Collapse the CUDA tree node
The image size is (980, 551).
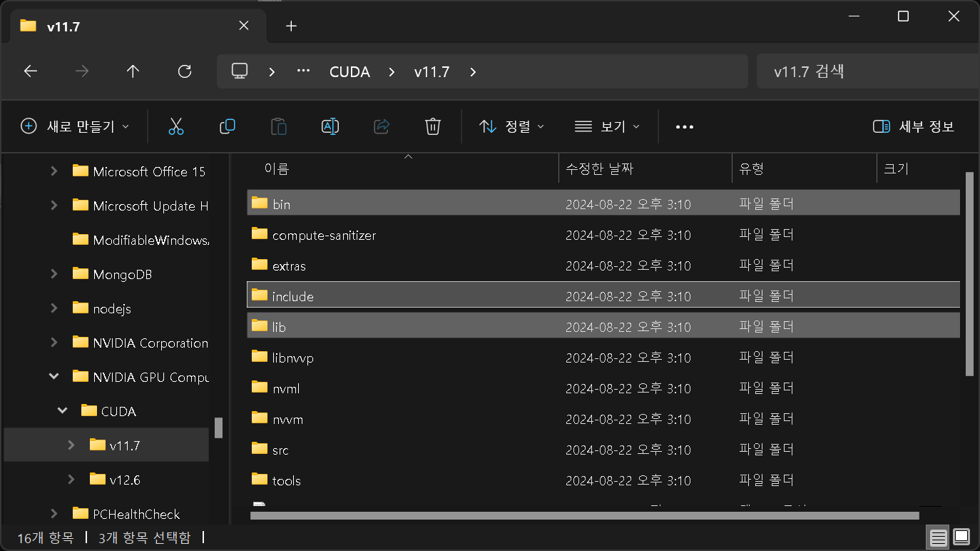63,411
